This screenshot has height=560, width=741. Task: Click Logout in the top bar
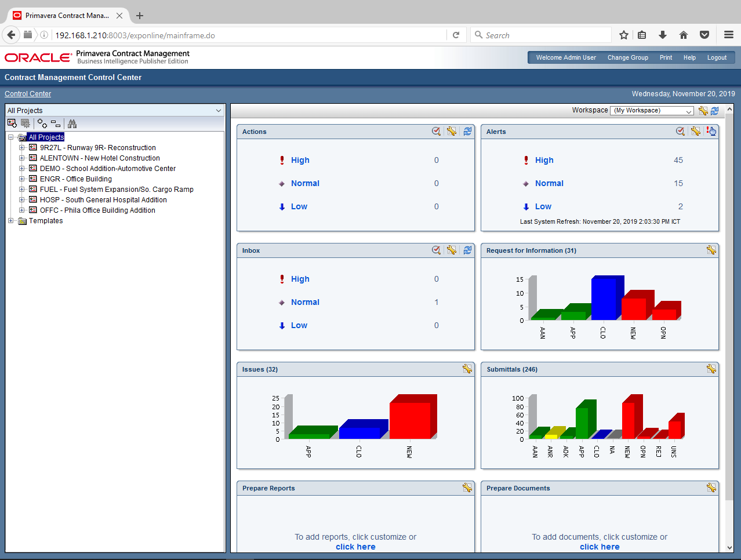pos(717,57)
